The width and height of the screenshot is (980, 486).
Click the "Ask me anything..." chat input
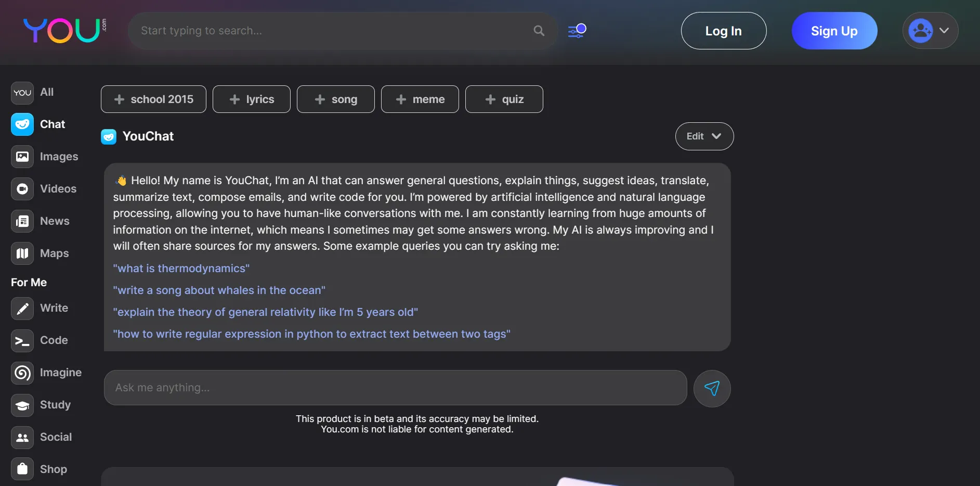[x=395, y=388]
